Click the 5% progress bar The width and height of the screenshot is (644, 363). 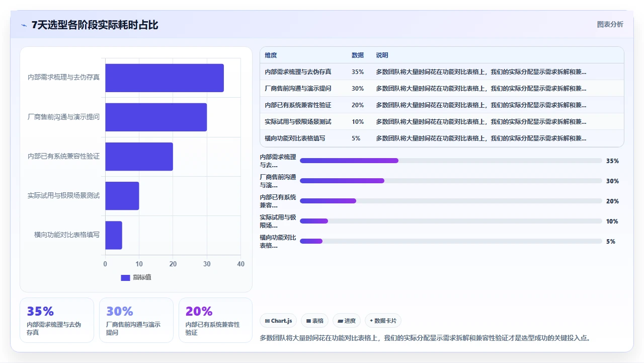pos(451,241)
